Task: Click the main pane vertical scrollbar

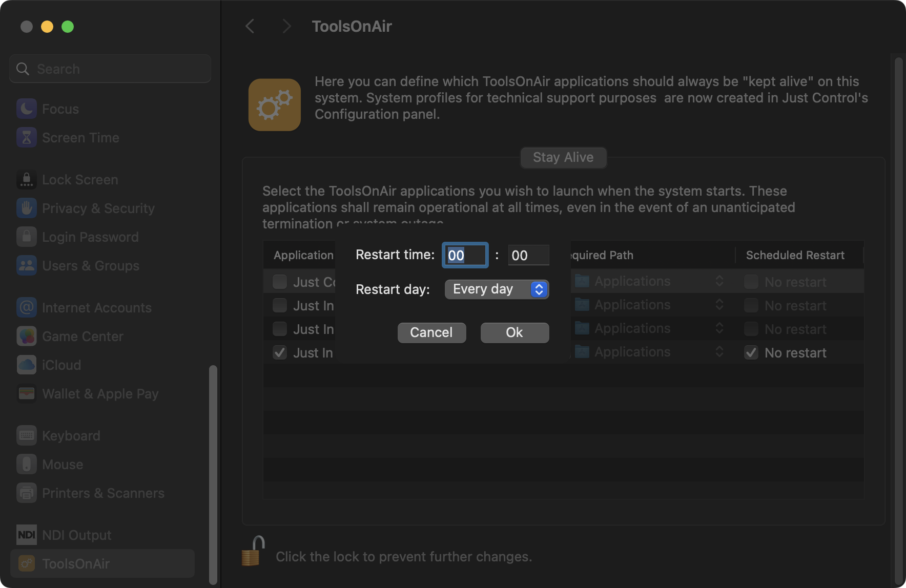Action: pyautogui.click(x=898, y=321)
